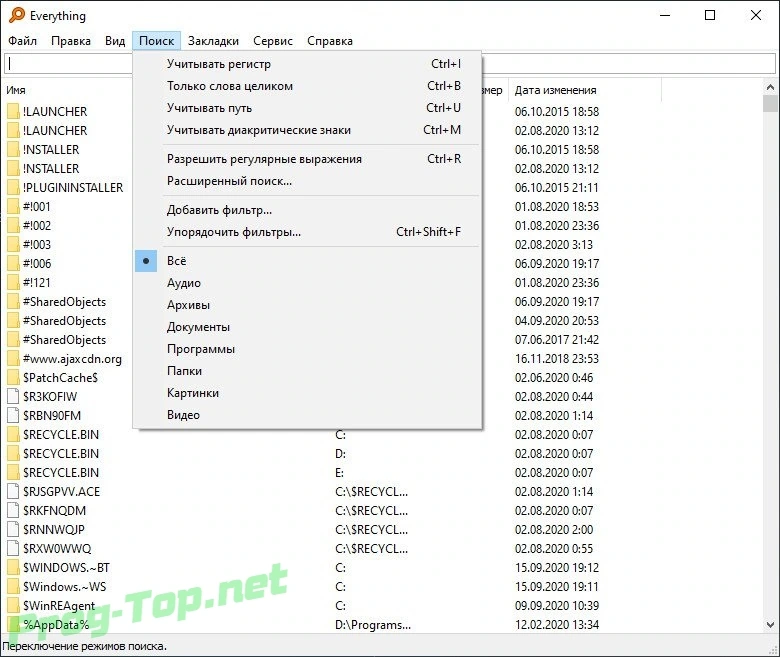Select the Всё filter
780x657 pixels.
coord(307,261)
